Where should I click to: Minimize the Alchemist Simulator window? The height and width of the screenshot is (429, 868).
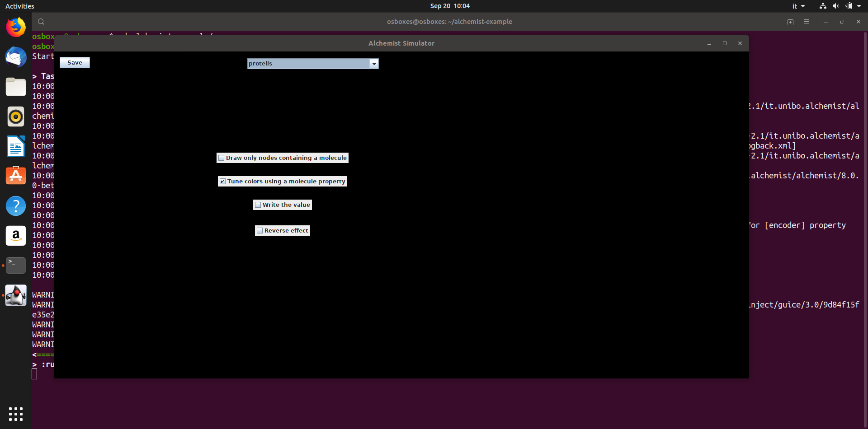click(709, 43)
